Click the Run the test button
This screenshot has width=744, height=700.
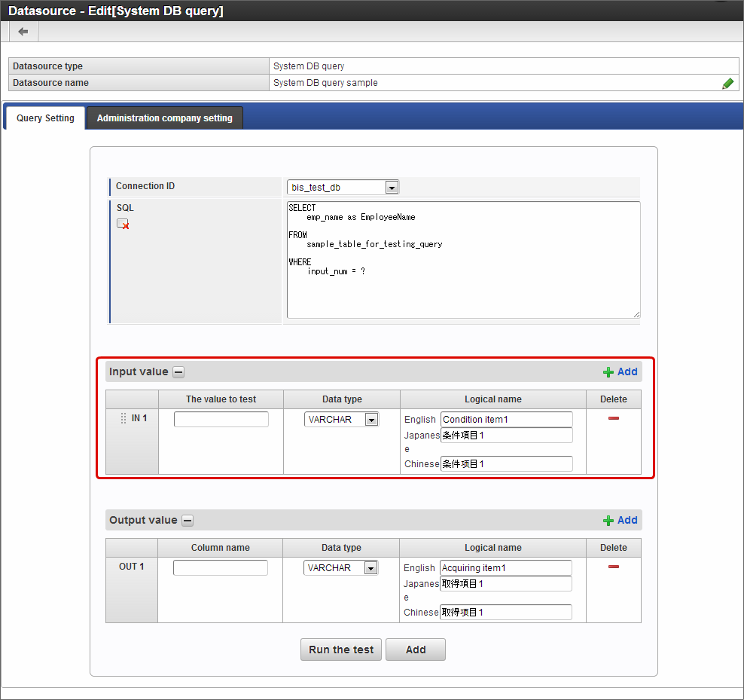click(341, 650)
